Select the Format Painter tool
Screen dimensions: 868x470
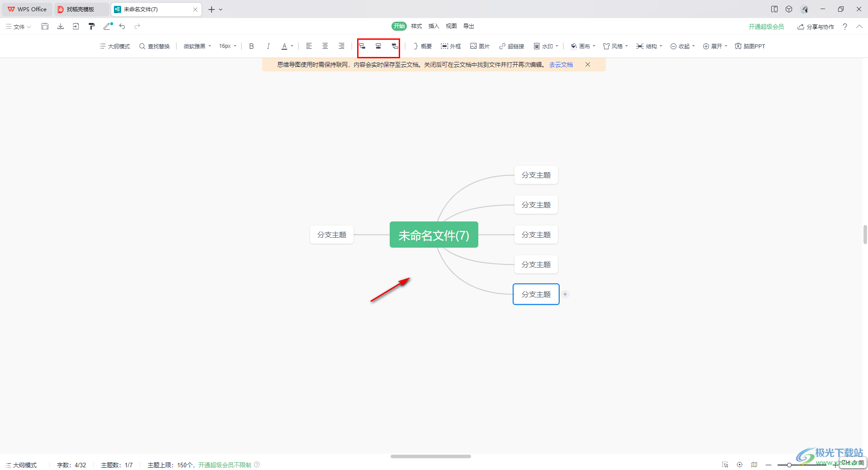tap(92, 26)
